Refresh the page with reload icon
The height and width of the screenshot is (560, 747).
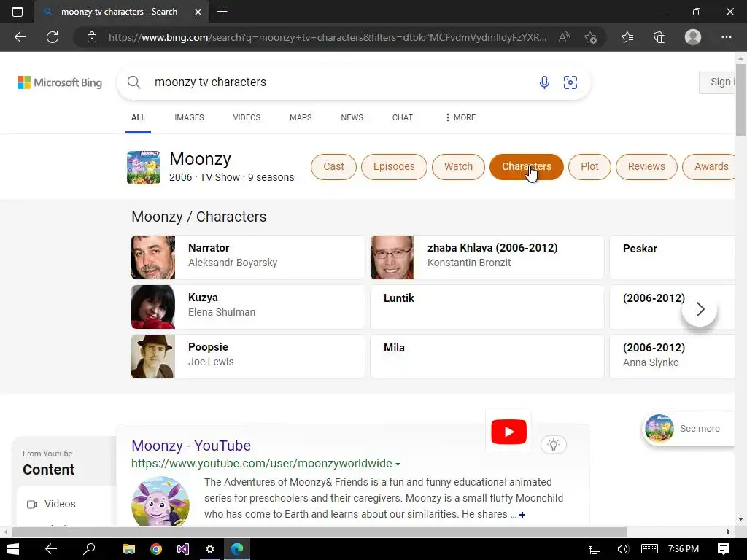pyautogui.click(x=53, y=37)
